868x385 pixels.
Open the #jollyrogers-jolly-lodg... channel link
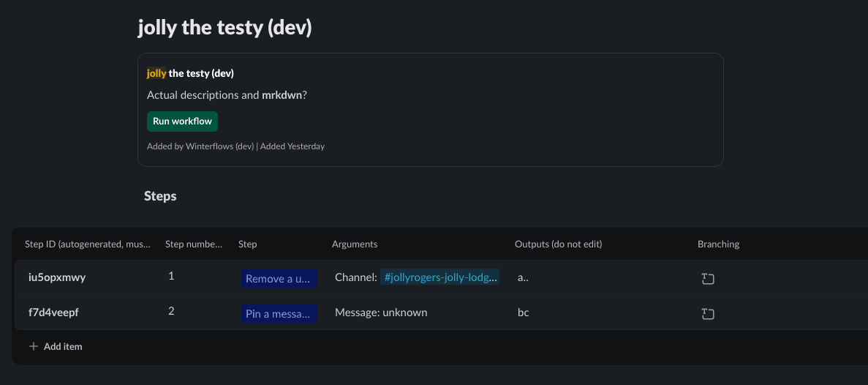click(x=439, y=277)
